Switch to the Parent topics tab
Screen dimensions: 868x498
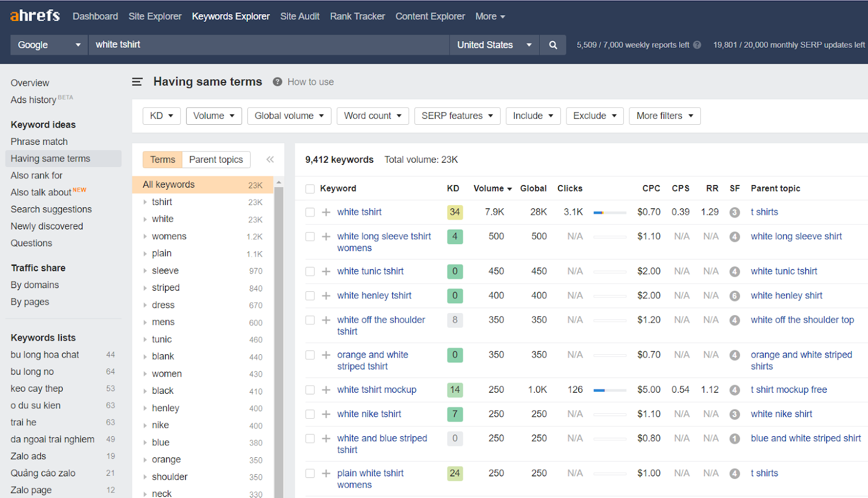216,159
